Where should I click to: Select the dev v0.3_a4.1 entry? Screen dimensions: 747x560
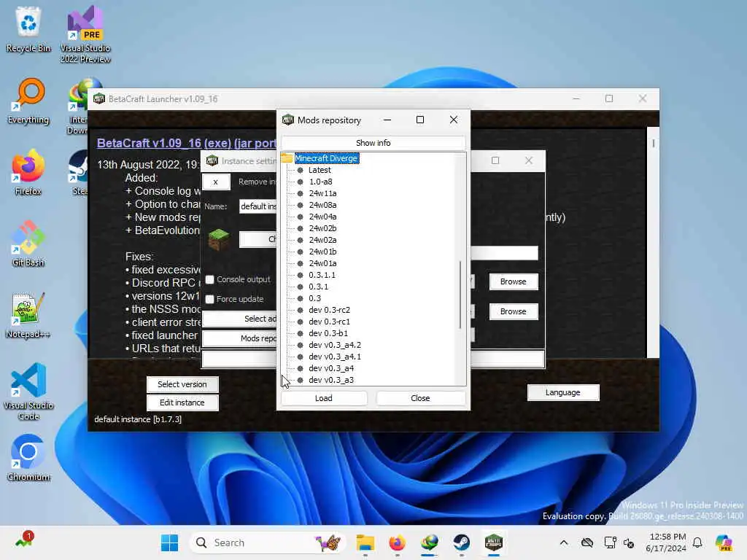pos(335,357)
